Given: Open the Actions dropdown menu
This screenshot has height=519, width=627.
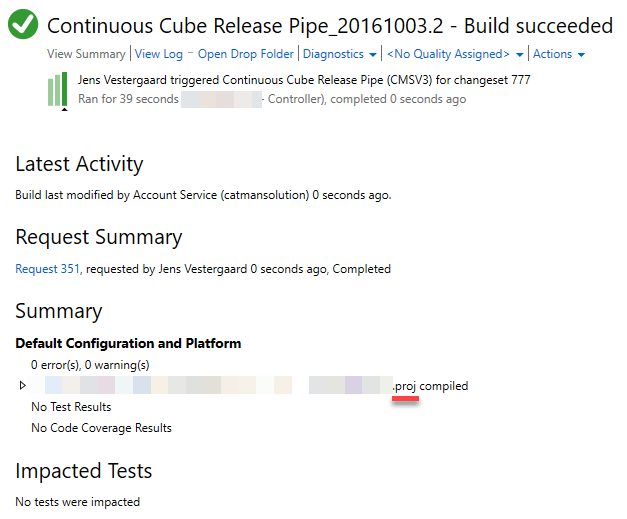Looking at the screenshot, I should click(x=559, y=54).
